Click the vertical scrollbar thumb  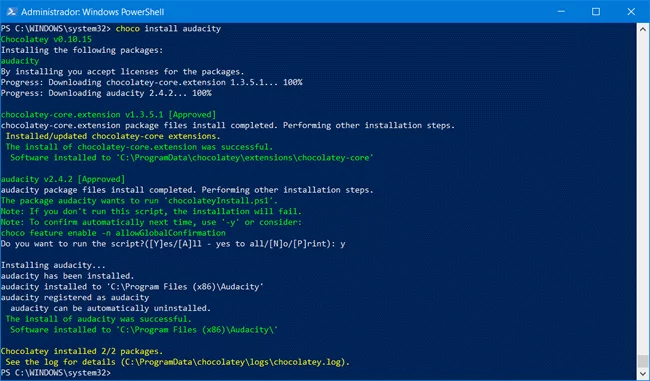point(643,361)
